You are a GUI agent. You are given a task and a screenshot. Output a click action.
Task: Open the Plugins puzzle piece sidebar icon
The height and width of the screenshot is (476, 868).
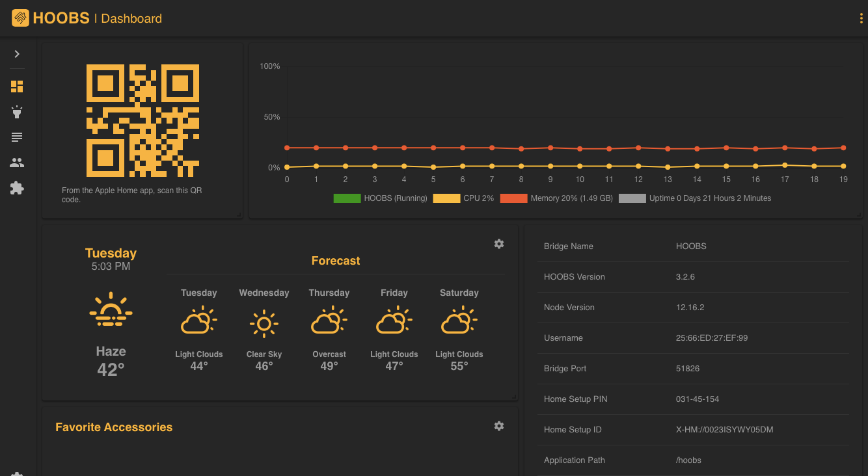pyautogui.click(x=17, y=188)
